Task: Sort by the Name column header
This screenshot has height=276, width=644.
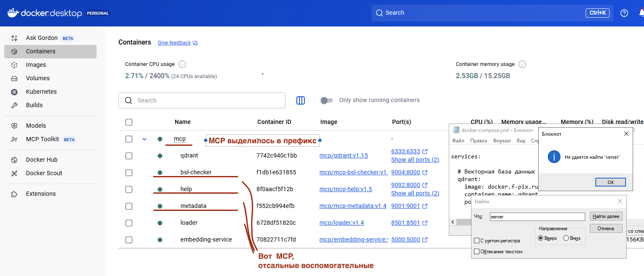Action: tap(183, 122)
